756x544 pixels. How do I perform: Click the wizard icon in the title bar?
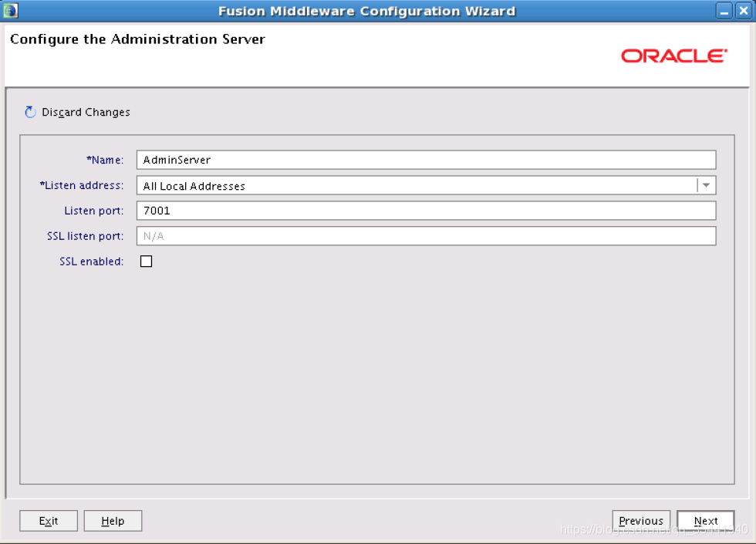11,11
